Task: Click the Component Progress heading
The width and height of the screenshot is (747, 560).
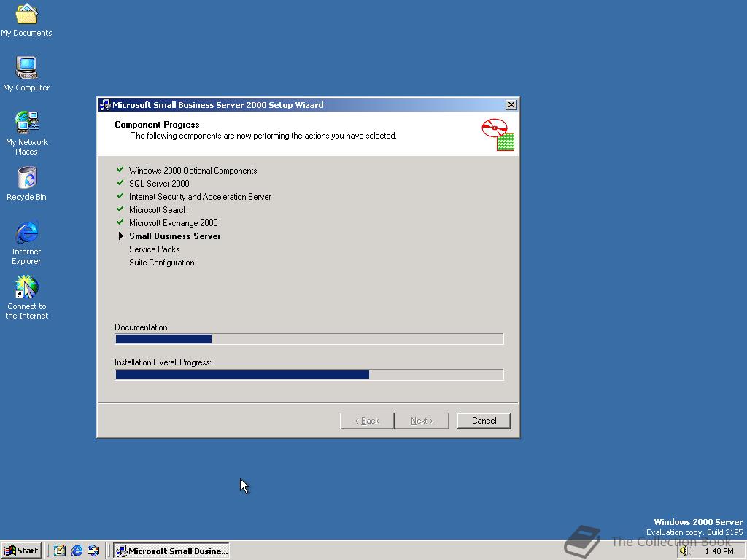Action: click(157, 125)
